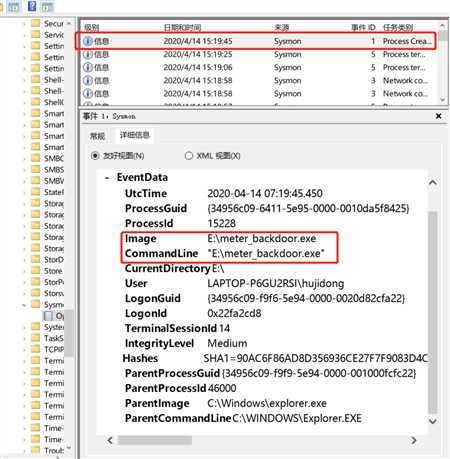Click the UtcTime value 2020-04-14 07:19:45.450

[x=265, y=194]
